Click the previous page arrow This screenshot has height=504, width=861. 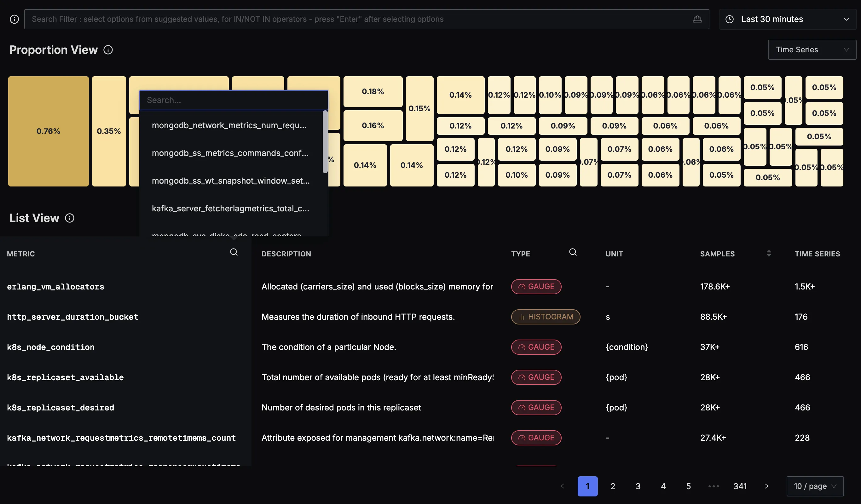562,486
